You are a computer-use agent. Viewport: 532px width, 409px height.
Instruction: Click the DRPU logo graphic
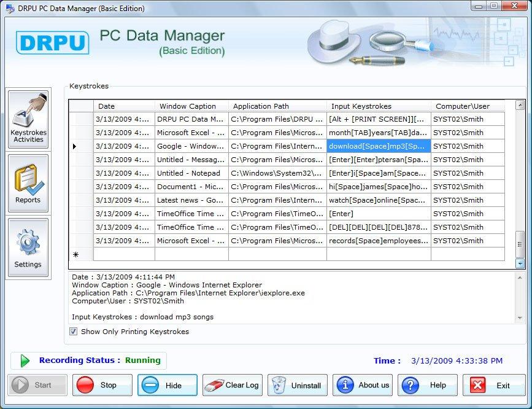pos(52,44)
